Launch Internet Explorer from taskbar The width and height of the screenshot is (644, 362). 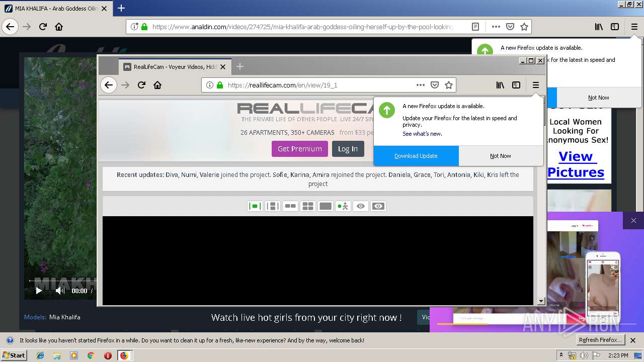pyautogui.click(x=40, y=355)
